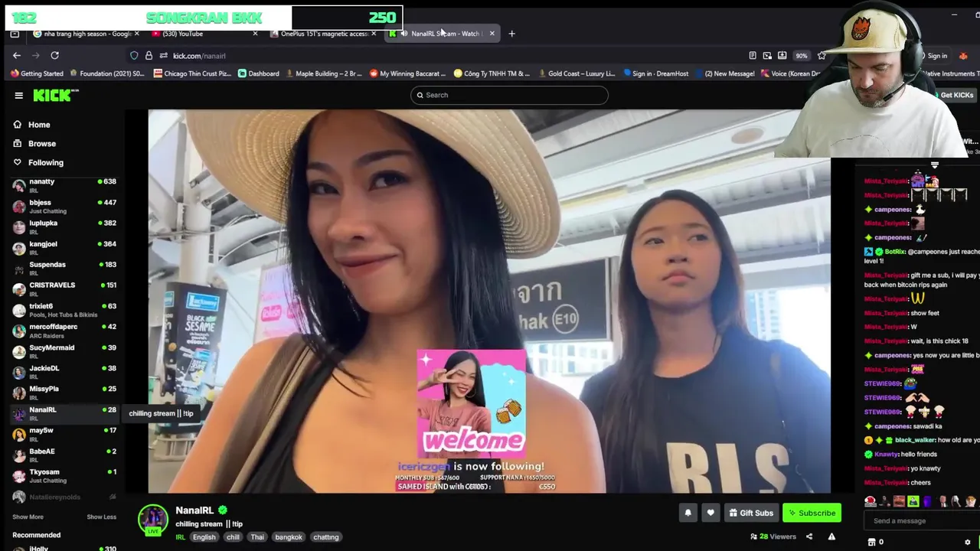Image resolution: width=980 pixels, height=551 pixels.
Task: Open trixiet6 channel in the following list
Action: 64,310
